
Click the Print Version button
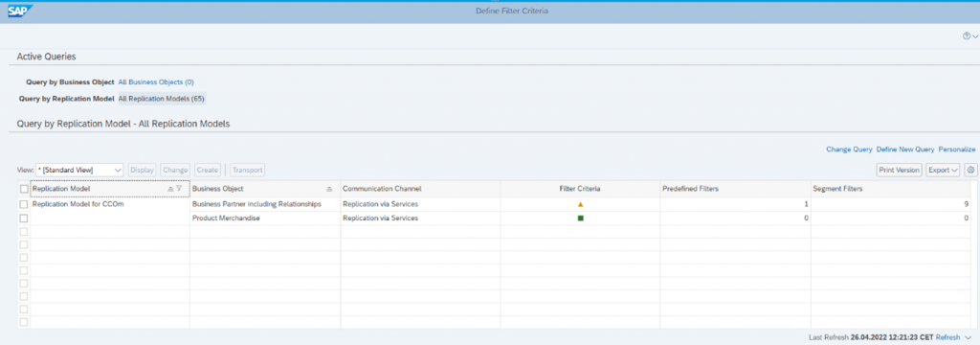(900, 170)
